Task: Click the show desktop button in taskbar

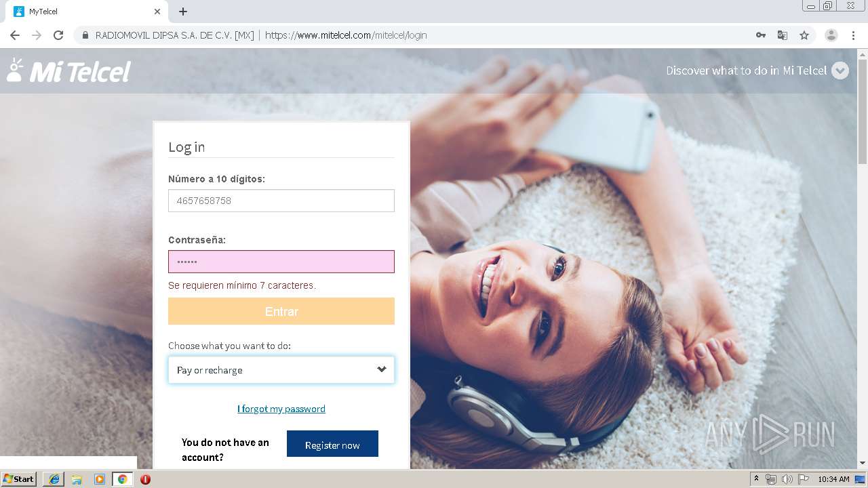Action: [860, 479]
